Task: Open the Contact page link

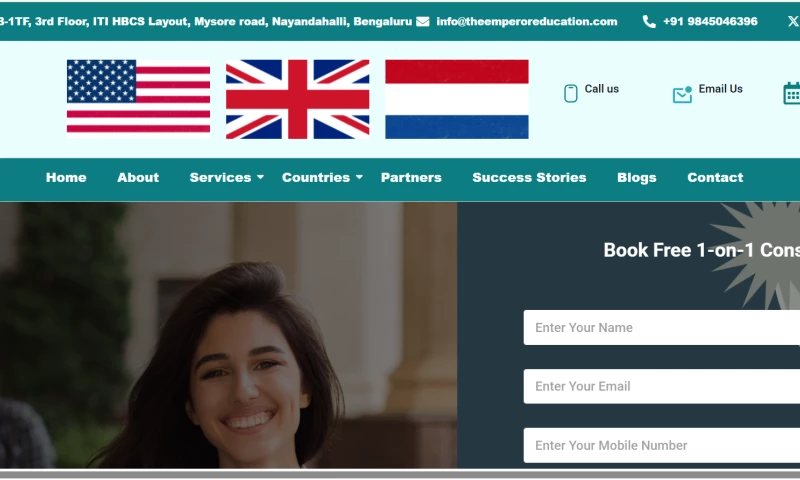Action: coord(715,178)
